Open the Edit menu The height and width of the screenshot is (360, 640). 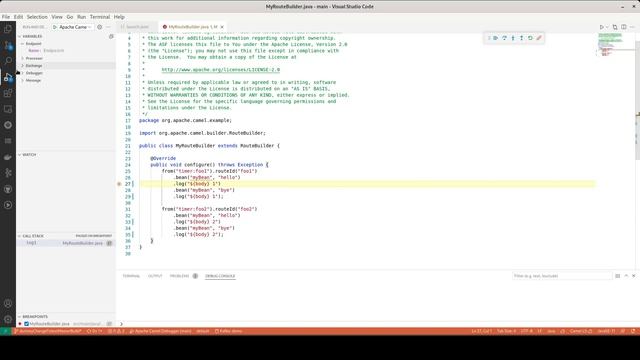[x=18, y=17]
